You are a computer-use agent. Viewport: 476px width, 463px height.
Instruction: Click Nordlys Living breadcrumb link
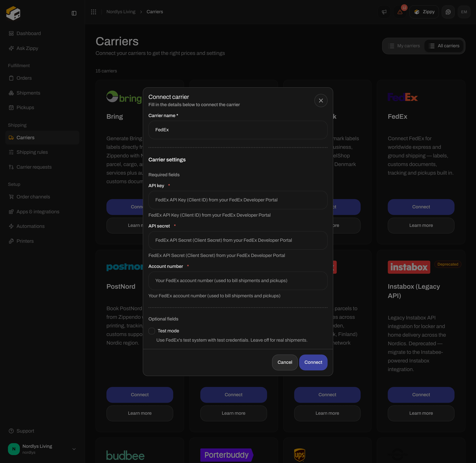[121, 12]
